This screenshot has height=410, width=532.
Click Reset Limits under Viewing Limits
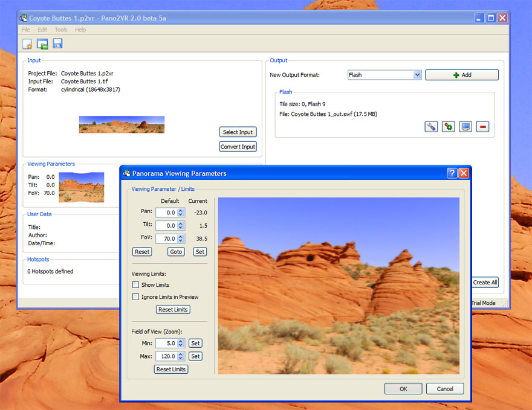(x=173, y=309)
